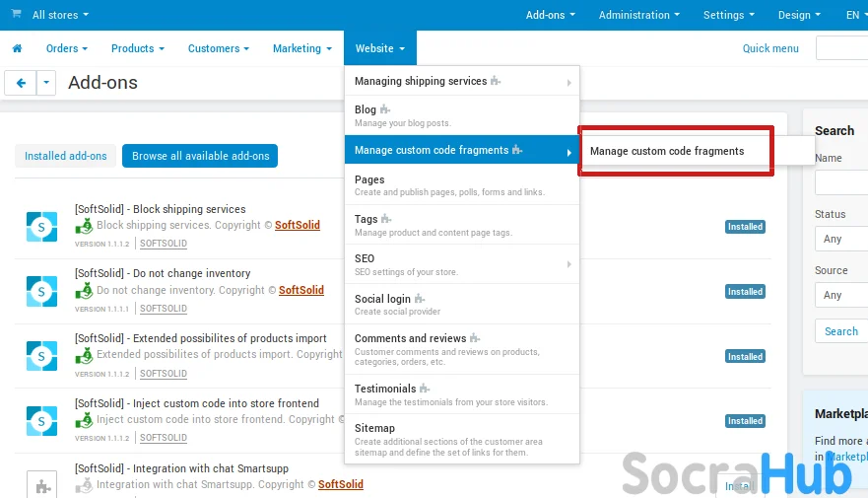Select Social login menu entry
This screenshot has width=868, height=498.
click(x=462, y=304)
